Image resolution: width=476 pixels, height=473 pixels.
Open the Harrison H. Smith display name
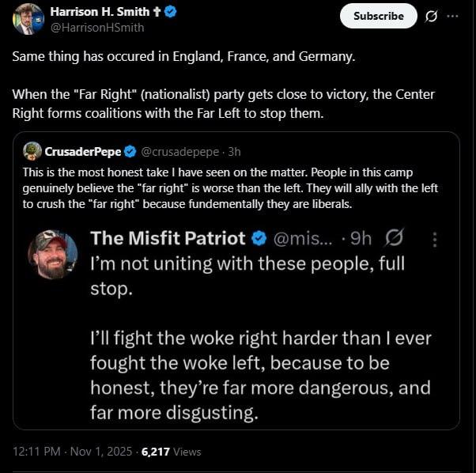pyautogui.click(x=99, y=13)
